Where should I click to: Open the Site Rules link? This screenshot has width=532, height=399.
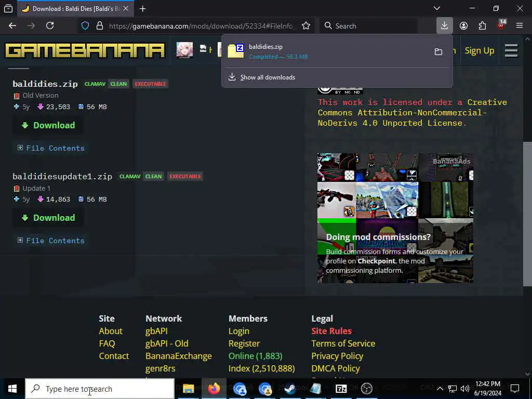pyautogui.click(x=331, y=331)
